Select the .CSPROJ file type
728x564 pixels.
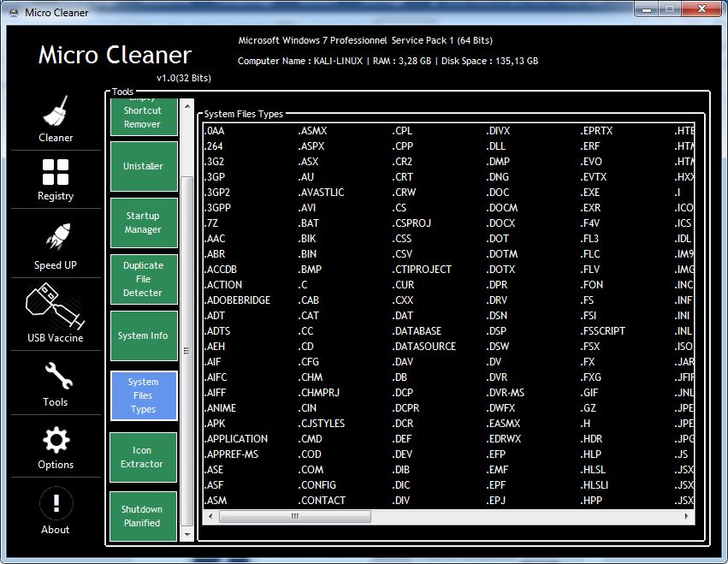(x=411, y=223)
